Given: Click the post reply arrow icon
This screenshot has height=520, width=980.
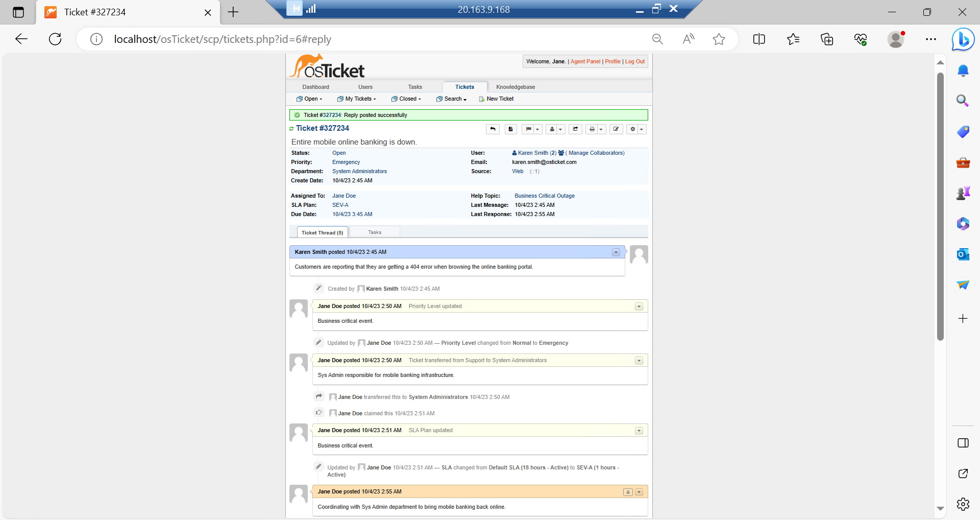Looking at the screenshot, I should 492,129.
